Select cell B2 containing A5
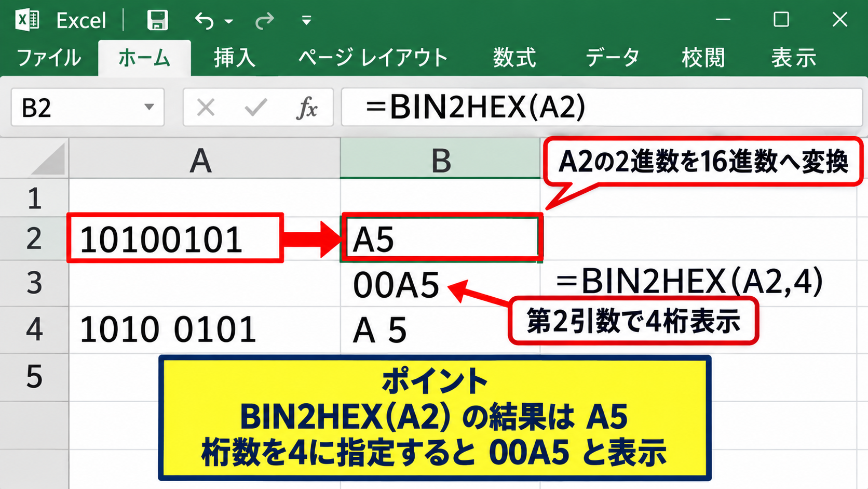 (x=440, y=239)
